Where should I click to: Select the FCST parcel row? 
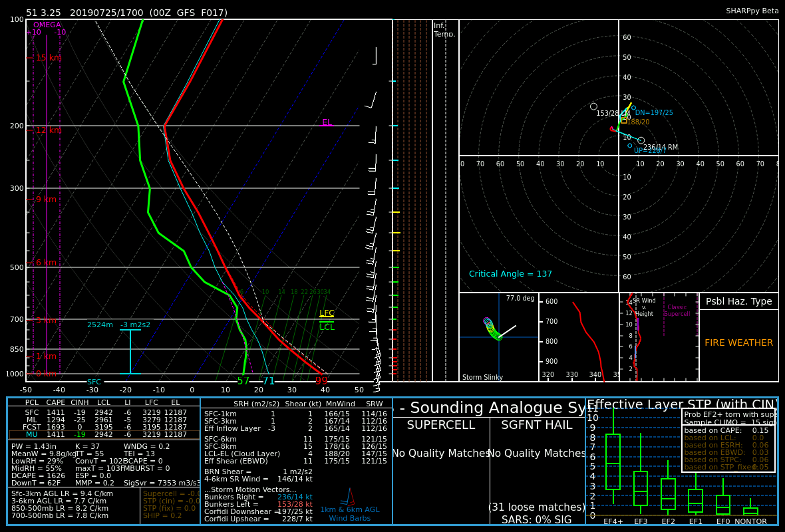coord(104,427)
